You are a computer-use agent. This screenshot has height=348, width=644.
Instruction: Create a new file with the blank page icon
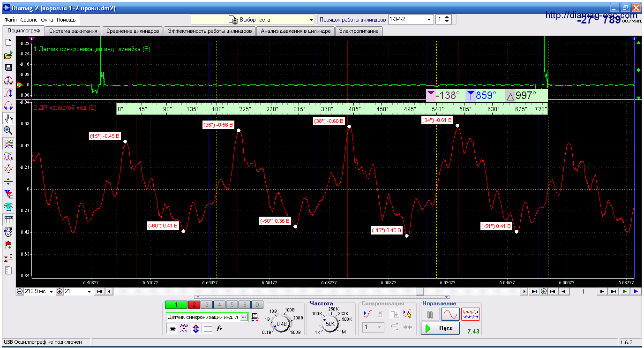pos(8,43)
